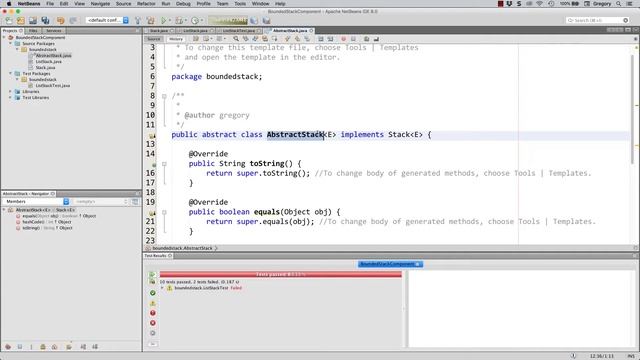Open the Refactor menu
640x360 pixels.
(146, 4)
